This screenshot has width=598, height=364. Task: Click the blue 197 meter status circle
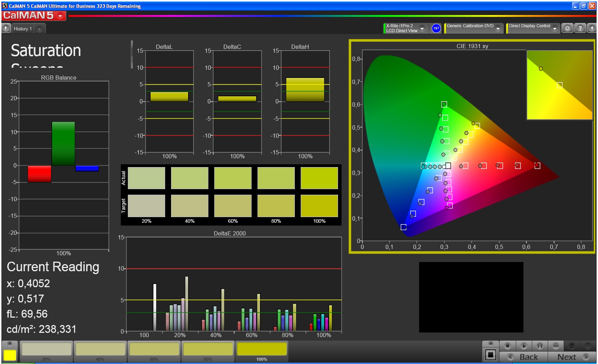[x=436, y=28]
